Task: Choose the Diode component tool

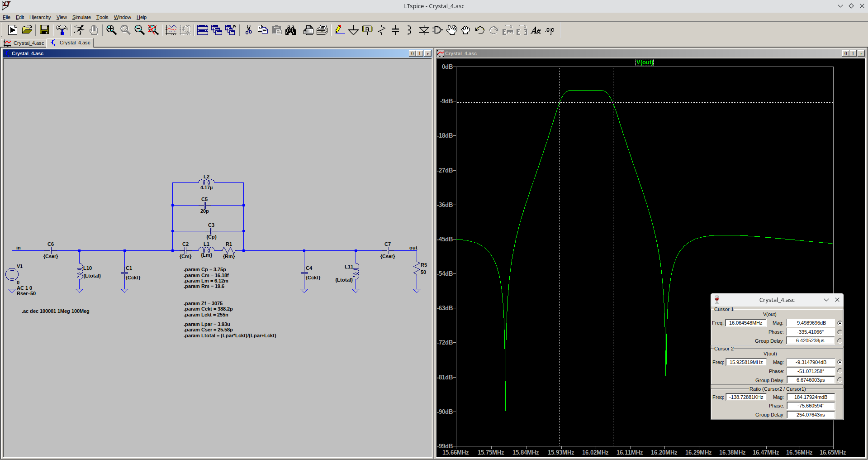Action: pyautogui.click(x=424, y=30)
